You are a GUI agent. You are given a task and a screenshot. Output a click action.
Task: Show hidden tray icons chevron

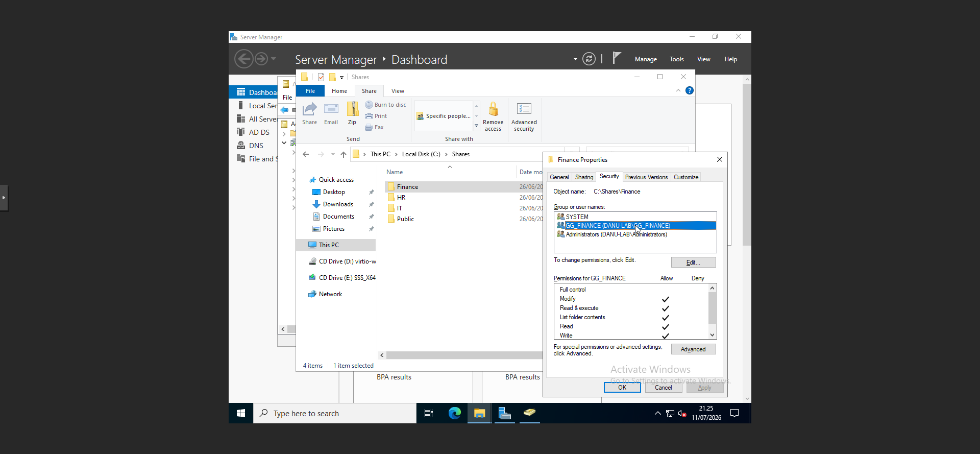(x=657, y=413)
